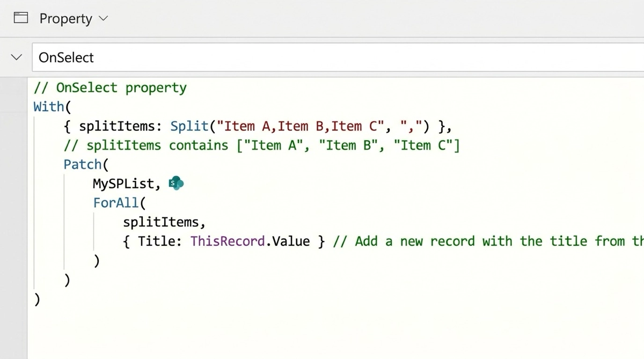
Task: Open the Property dropdown chevron
Action: click(x=103, y=19)
